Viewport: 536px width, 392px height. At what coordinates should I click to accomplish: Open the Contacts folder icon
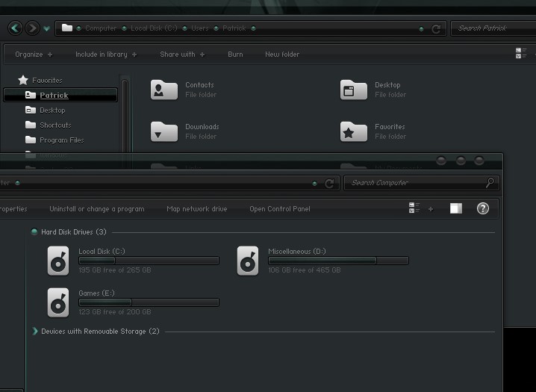(163, 90)
